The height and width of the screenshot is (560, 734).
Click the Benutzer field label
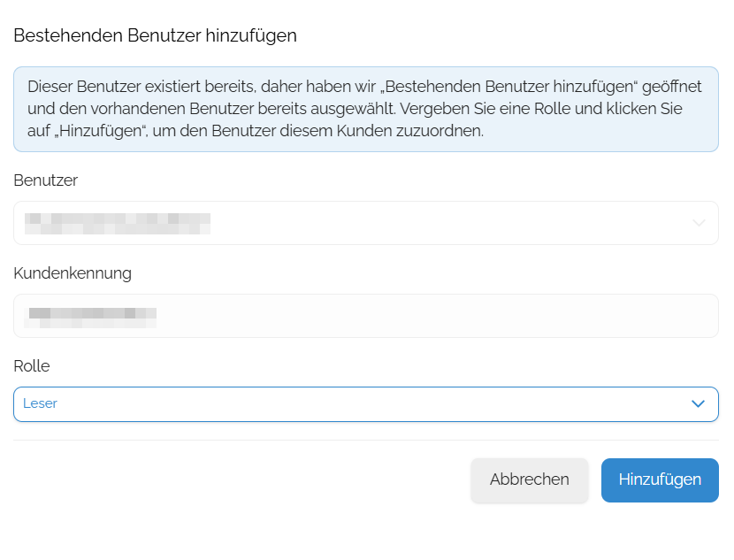(x=45, y=180)
